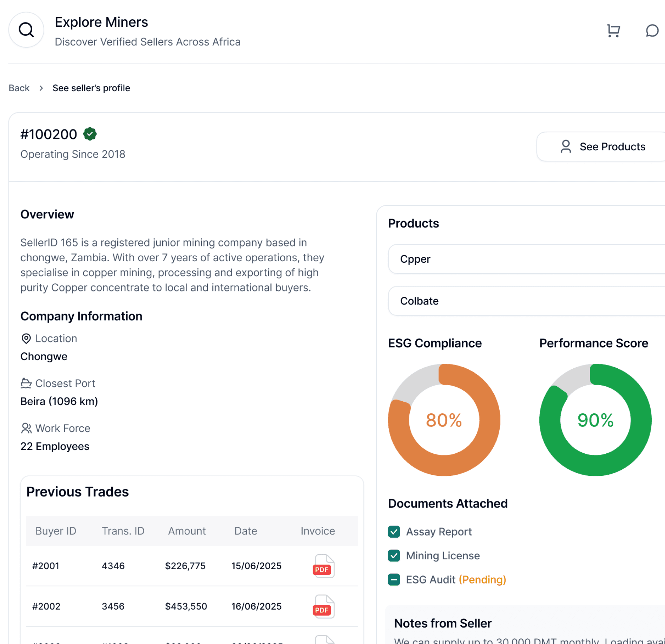Toggle the Mining License checkbox
The height and width of the screenshot is (644, 665).
click(x=394, y=556)
